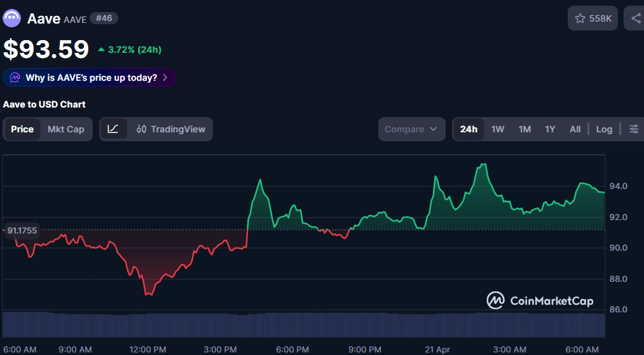Add Aave to watchlist with star icon
This screenshot has width=644, height=355.
[580, 18]
